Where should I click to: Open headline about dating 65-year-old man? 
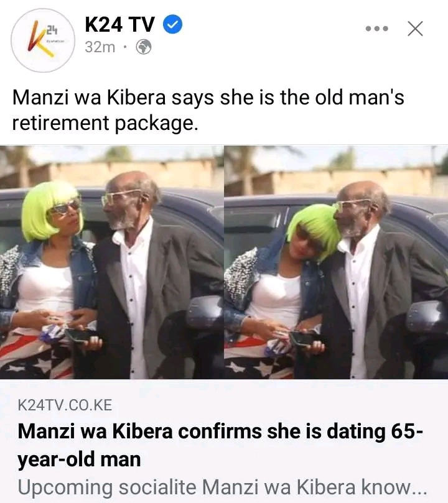pyautogui.click(x=220, y=445)
